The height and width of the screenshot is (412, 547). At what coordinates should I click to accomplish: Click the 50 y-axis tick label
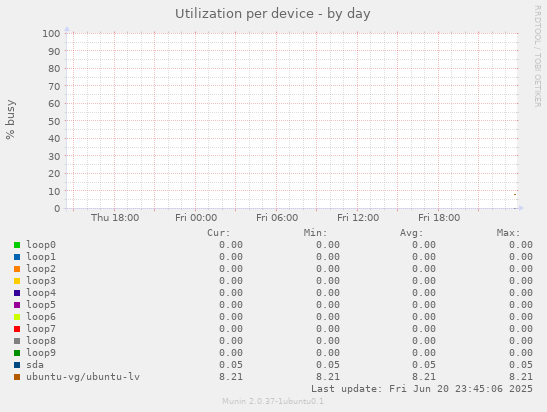tap(54, 121)
